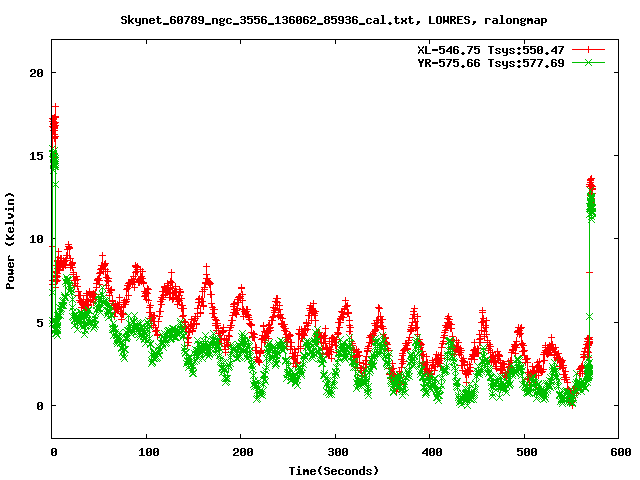Click the Time(Seconds) x-axis label

(333, 471)
